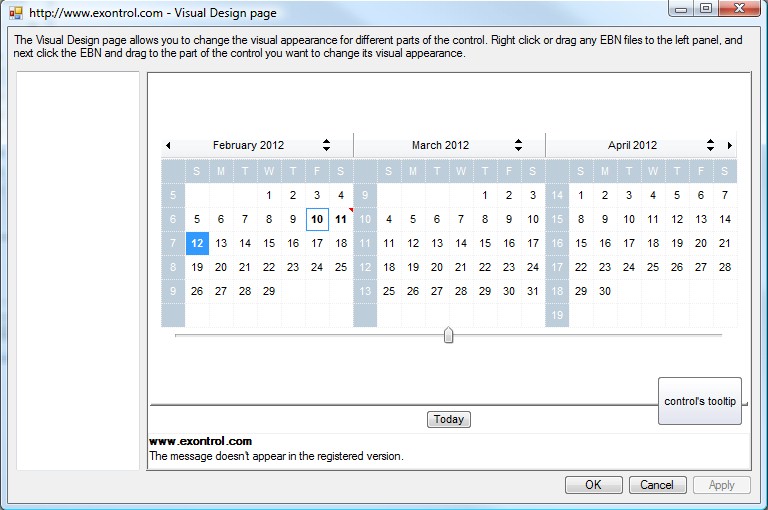Open the March 2012 month header
Viewport: 768px width, 510px height.
point(440,145)
